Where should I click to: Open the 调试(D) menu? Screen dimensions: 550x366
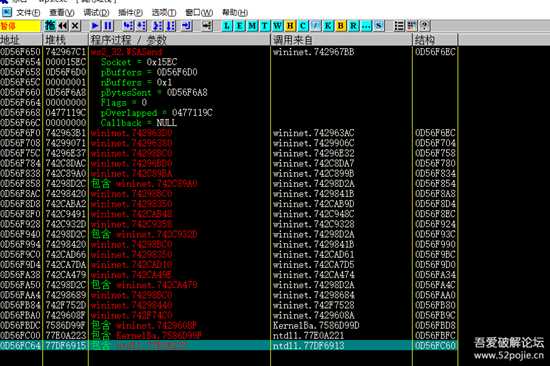pyautogui.click(x=96, y=13)
